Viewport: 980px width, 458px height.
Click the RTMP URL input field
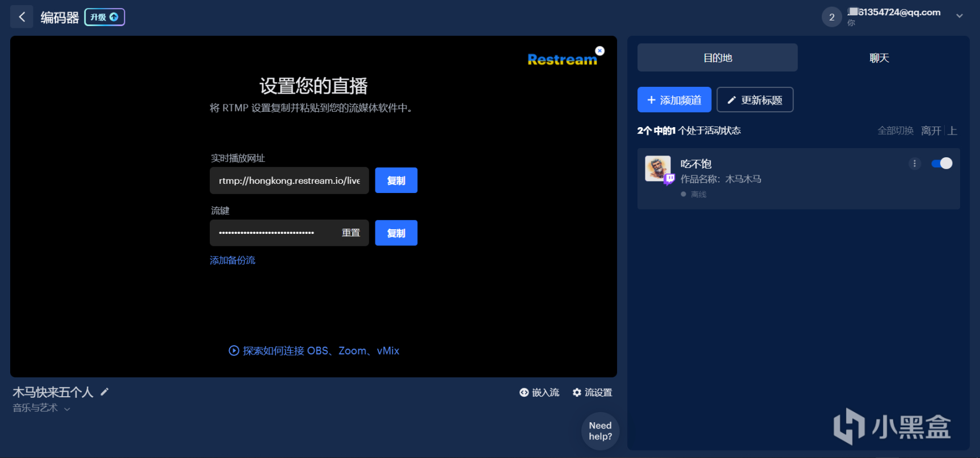point(289,180)
